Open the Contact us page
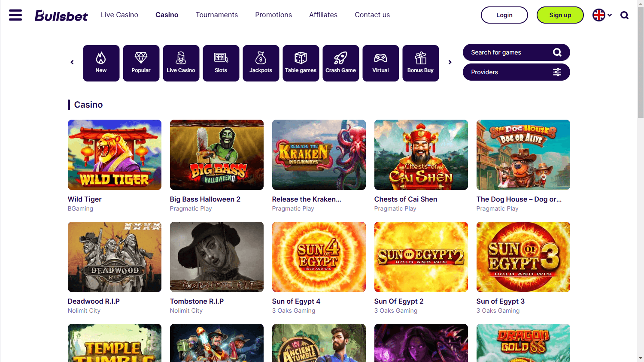 tap(372, 15)
